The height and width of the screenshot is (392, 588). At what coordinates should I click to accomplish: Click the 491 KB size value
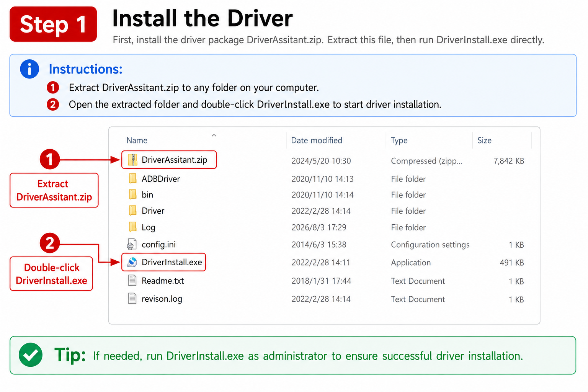point(512,263)
